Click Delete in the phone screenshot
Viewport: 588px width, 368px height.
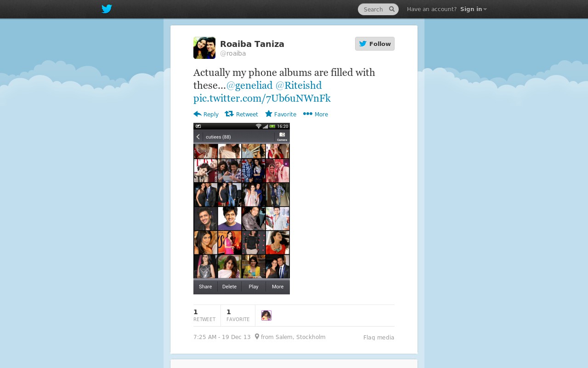tap(229, 287)
